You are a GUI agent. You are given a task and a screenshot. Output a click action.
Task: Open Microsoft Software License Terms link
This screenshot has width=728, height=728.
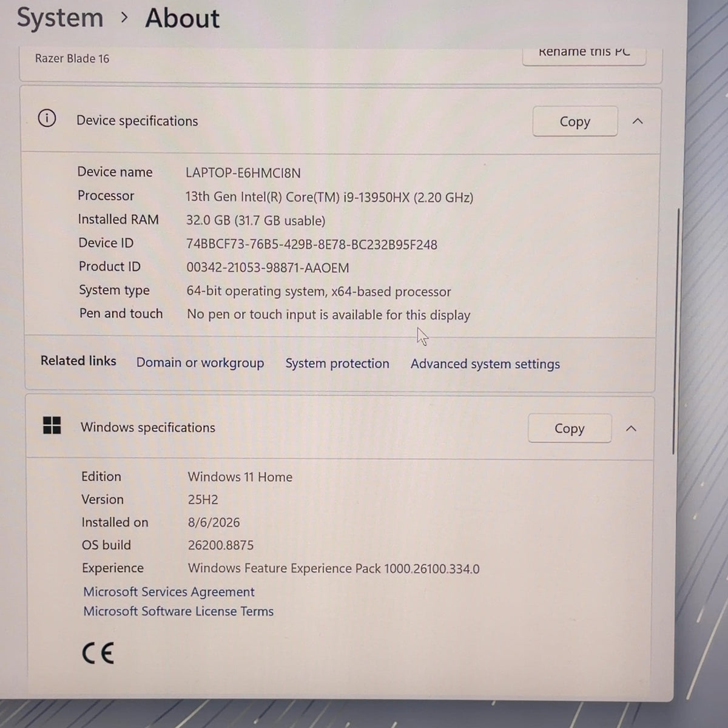tap(178, 611)
